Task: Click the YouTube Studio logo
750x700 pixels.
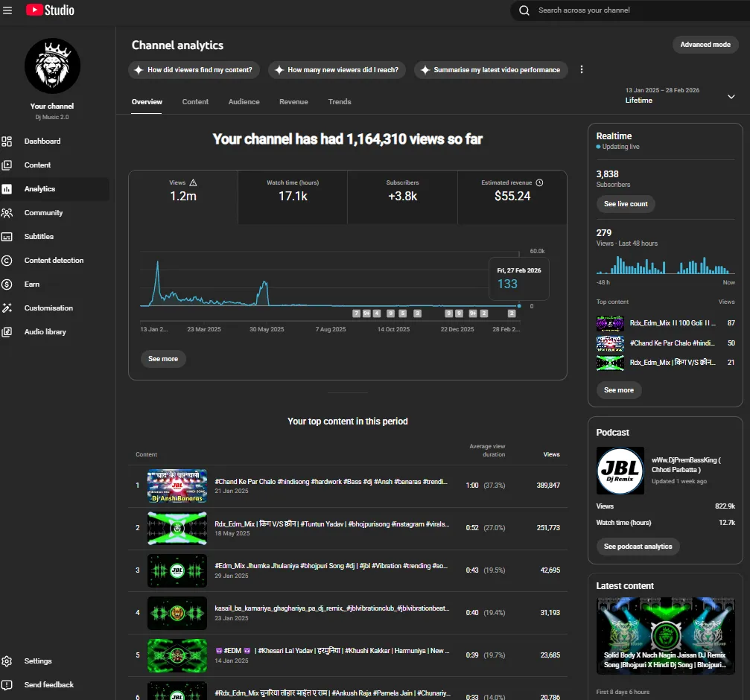Action: coord(50,10)
